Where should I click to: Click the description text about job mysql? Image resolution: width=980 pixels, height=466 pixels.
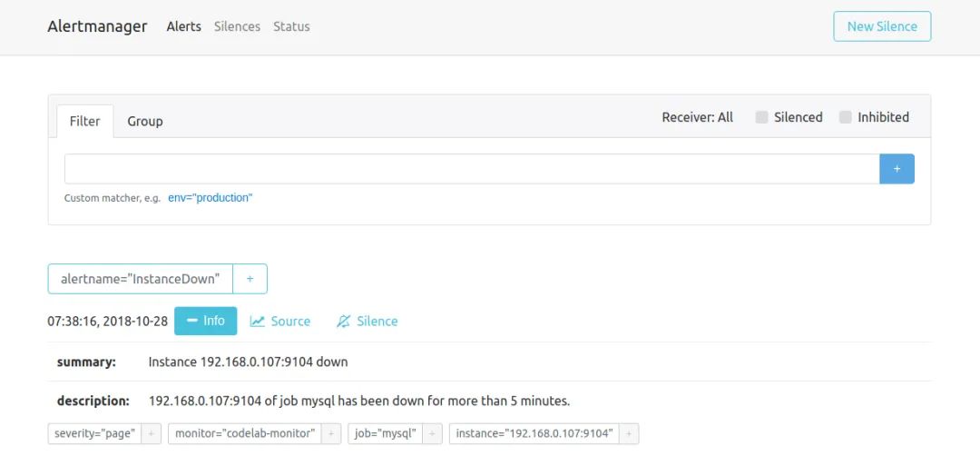tap(359, 401)
